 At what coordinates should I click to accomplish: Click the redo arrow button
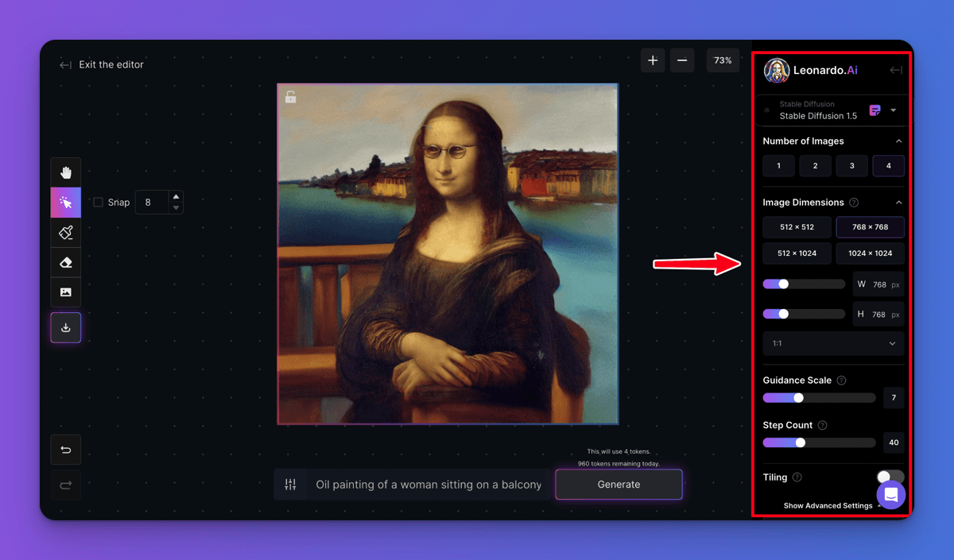pos(65,485)
